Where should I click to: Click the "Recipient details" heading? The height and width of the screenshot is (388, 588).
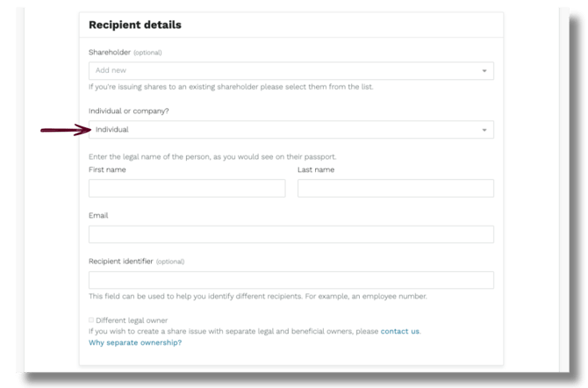click(x=135, y=25)
